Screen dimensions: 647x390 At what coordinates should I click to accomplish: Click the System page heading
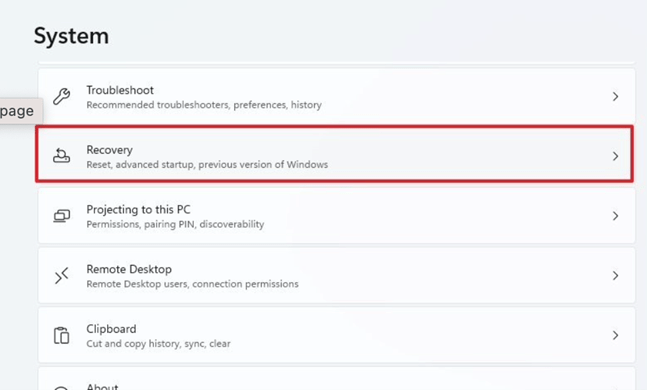[71, 36]
